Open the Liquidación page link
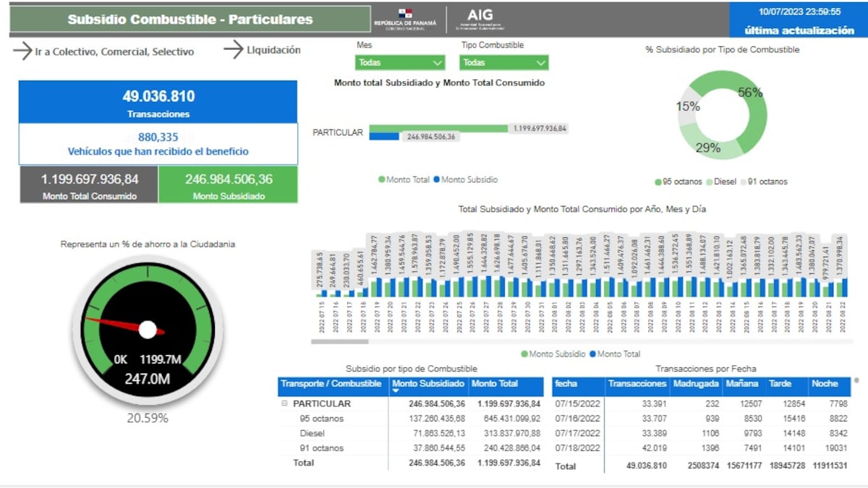Viewport: 868px width, 488px height. [x=273, y=50]
